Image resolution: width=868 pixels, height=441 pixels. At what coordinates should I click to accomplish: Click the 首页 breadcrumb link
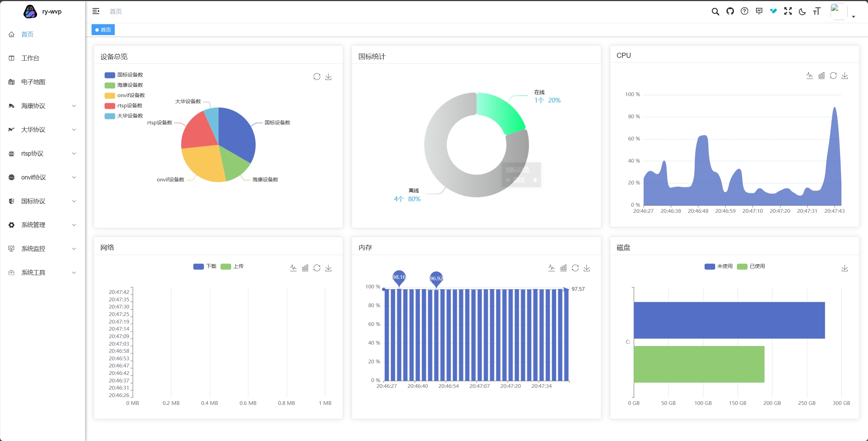[116, 12]
